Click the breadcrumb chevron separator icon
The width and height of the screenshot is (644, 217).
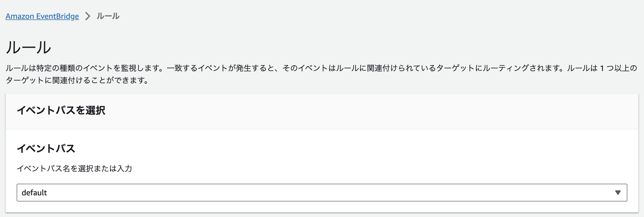click(x=88, y=16)
